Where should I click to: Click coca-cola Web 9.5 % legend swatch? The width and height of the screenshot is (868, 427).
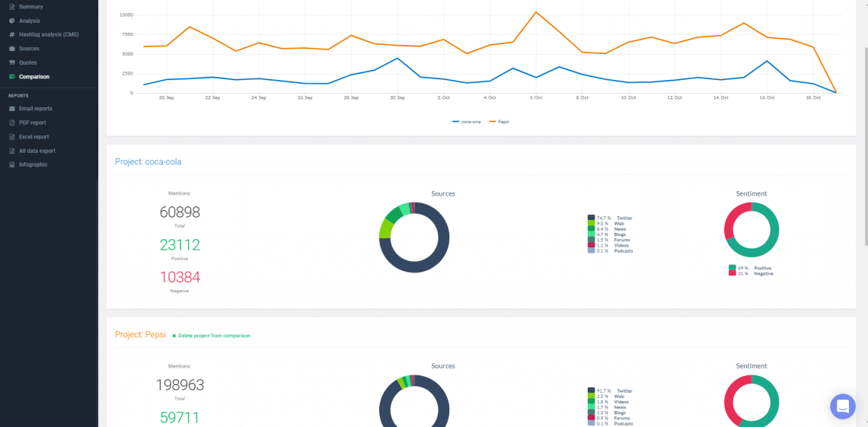591,224
